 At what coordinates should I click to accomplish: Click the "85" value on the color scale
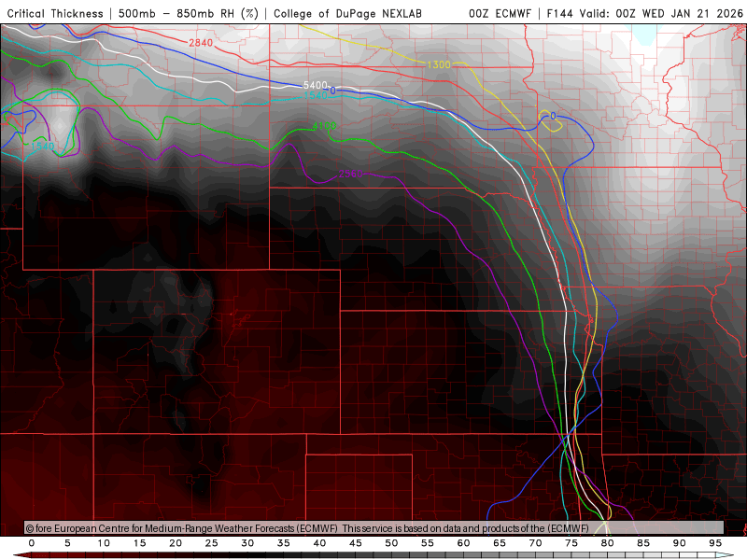coord(643,543)
